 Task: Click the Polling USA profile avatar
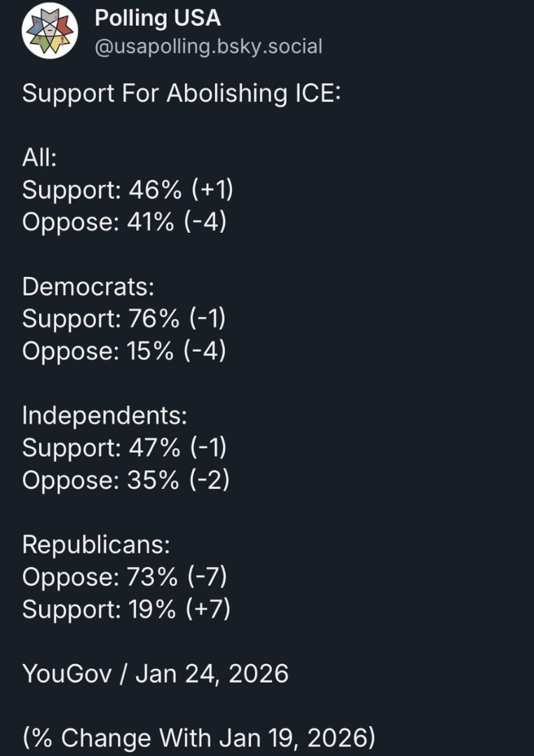[x=50, y=30]
